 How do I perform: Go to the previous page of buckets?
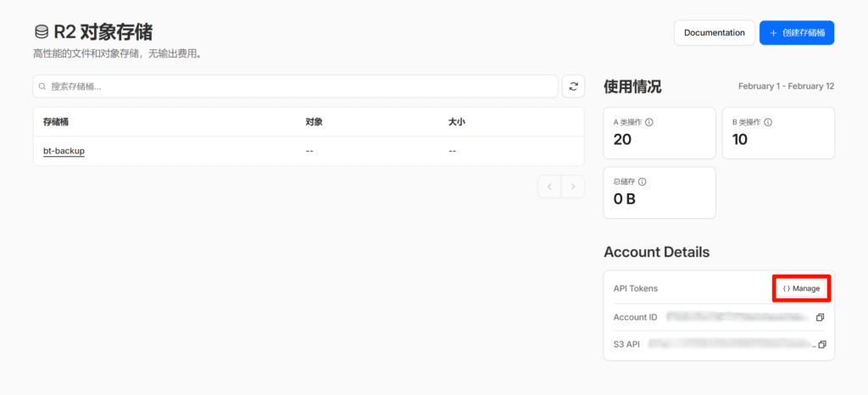point(549,186)
